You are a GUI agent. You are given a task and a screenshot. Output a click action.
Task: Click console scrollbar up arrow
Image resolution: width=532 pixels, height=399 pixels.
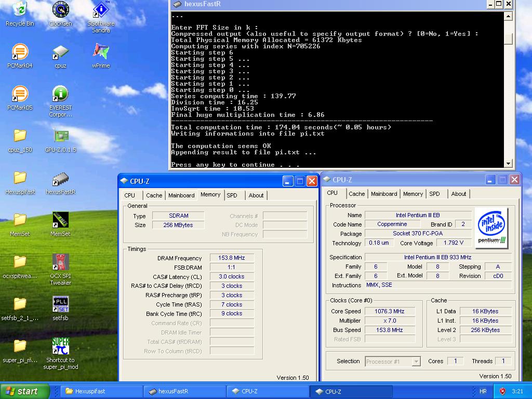pos(508,16)
